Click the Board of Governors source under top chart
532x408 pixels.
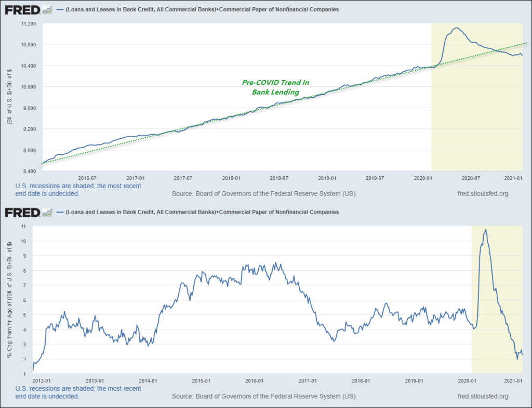[263, 193]
